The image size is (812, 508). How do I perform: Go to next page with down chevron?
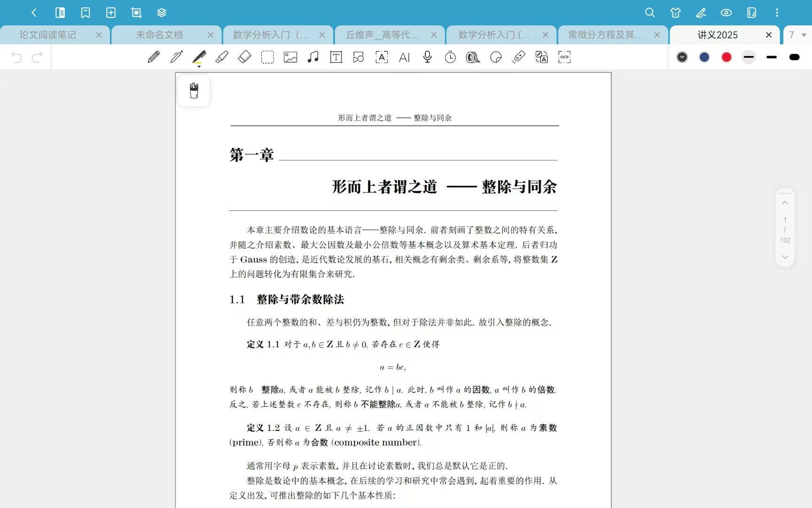pyautogui.click(x=785, y=257)
